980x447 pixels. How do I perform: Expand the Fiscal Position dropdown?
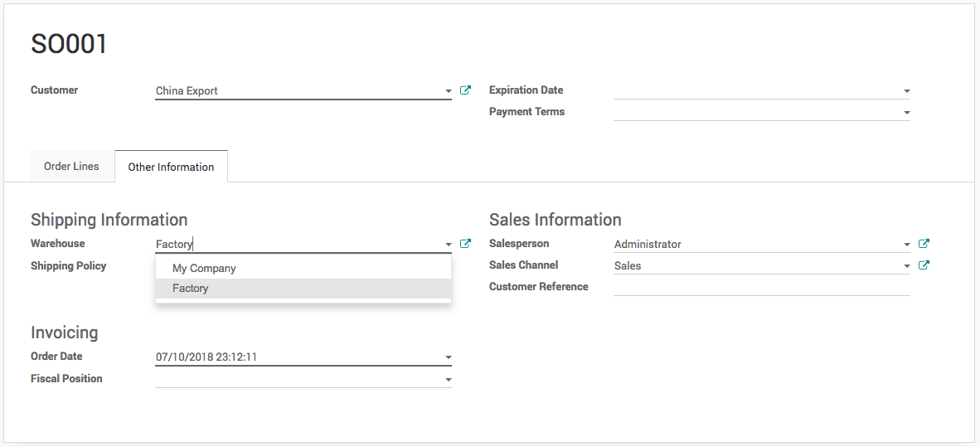449,380
